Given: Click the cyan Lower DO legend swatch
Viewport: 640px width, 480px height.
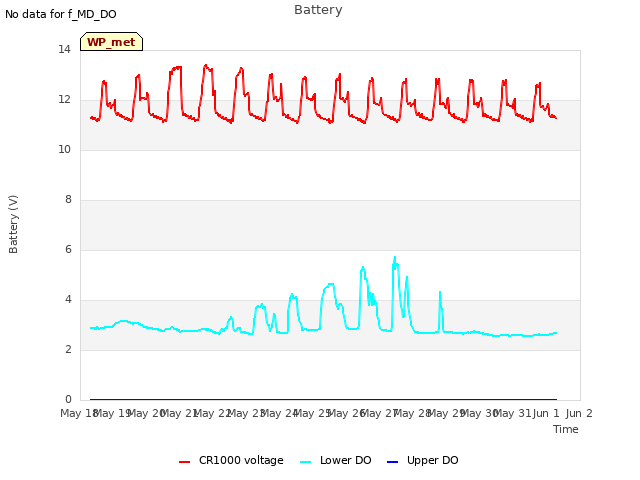Looking at the screenshot, I should click(x=305, y=462).
